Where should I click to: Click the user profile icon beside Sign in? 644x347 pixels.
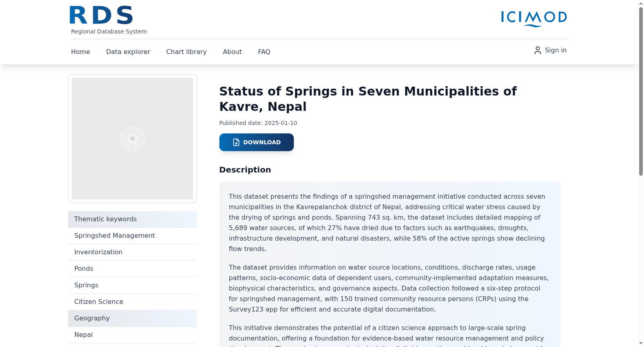click(x=537, y=50)
